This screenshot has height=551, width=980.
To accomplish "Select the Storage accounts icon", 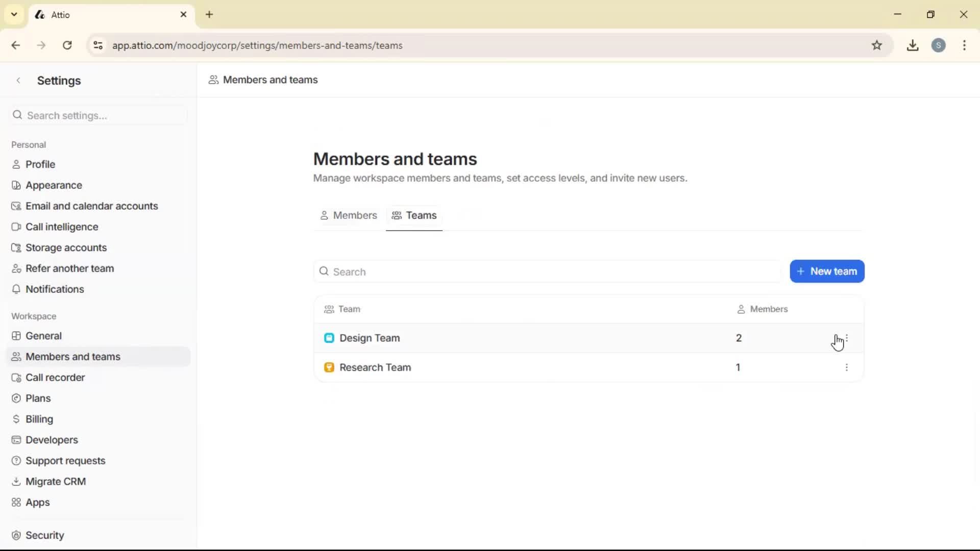I will tap(16, 247).
